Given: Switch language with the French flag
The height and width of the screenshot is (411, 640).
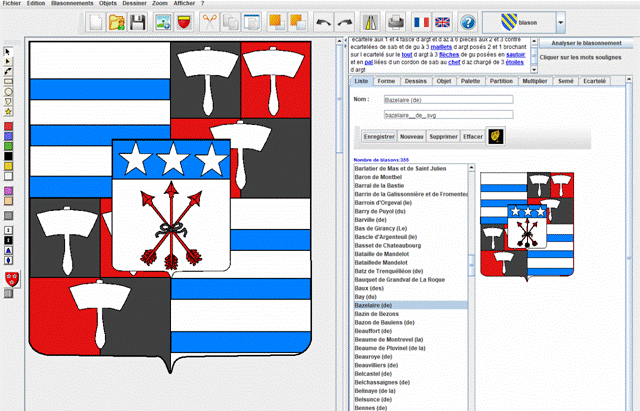Looking at the screenshot, I should (x=421, y=22).
